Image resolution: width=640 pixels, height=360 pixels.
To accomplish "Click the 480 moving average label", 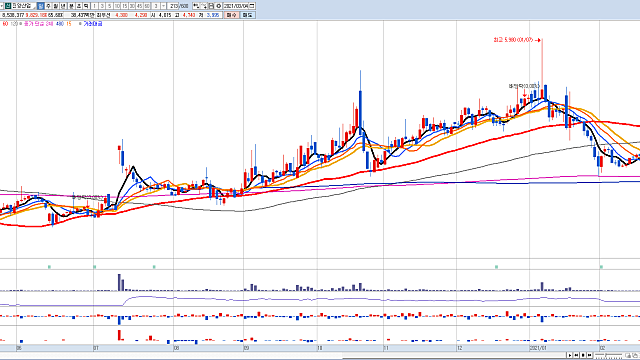I will coord(60,24).
